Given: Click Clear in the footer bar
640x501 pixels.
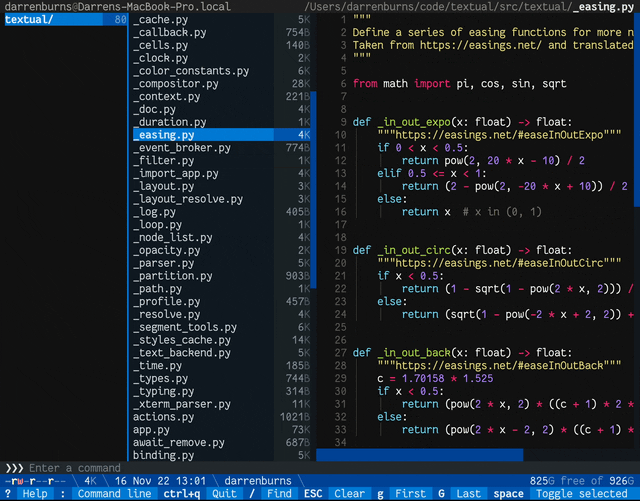Looking at the screenshot, I should click(349, 494).
